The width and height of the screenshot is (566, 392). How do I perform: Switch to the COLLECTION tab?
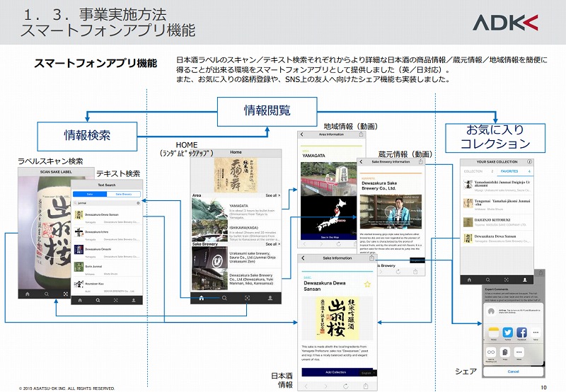tap(473, 171)
